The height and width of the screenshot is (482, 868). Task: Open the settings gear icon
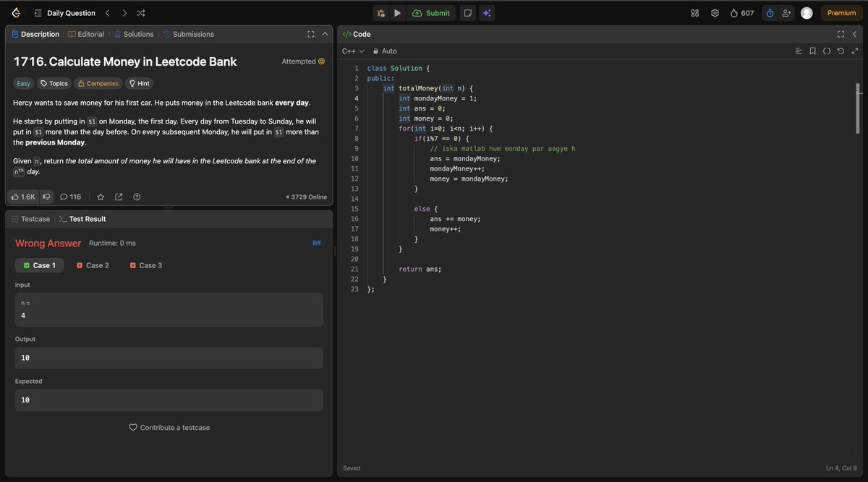pyautogui.click(x=715, y=13)
